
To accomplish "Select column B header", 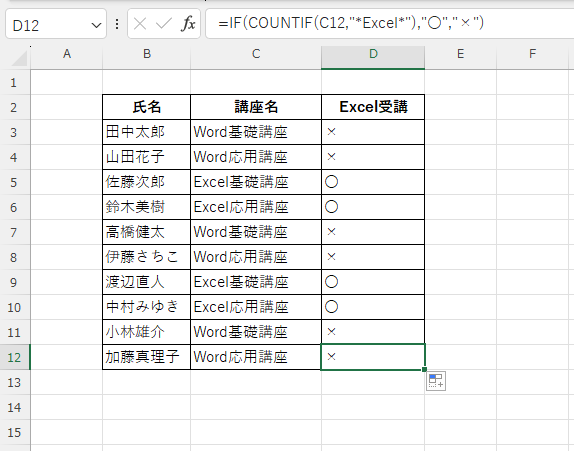I will (x=147, y=54).
